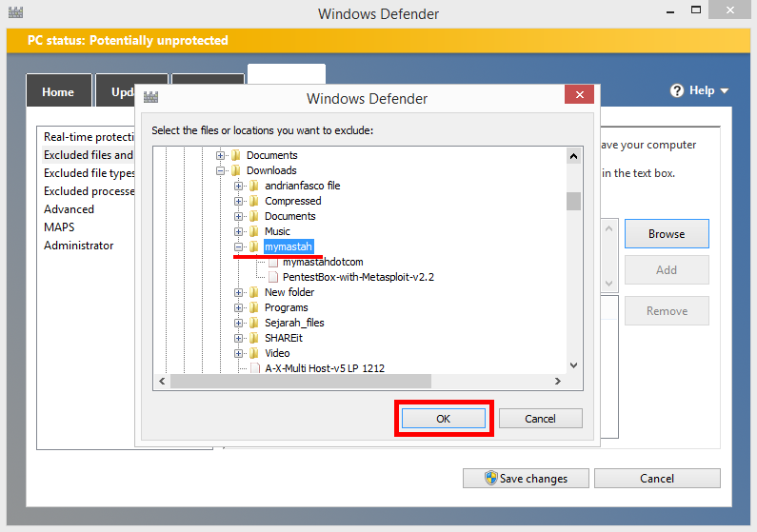
Task: Click the dialog's Windows Defender castle icon
Action: click(150, 97)
